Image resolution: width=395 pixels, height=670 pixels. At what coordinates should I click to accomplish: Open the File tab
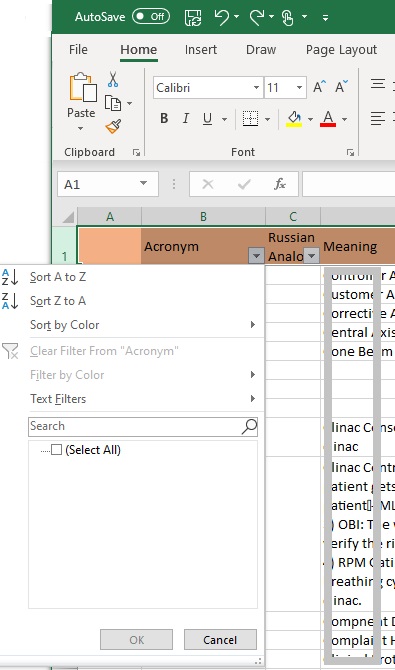pos(78,50)
